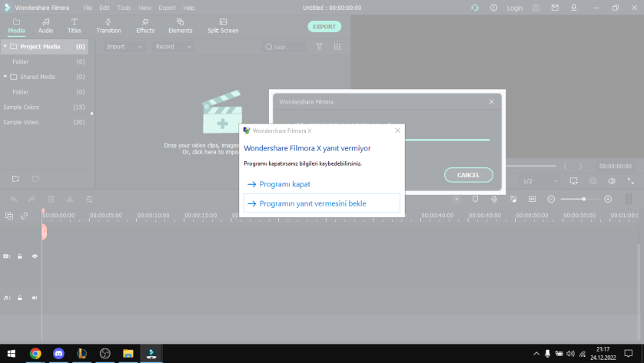The image size is (644, 363).
Task: Open the Import dropdown
Action: tap(124, 47)
